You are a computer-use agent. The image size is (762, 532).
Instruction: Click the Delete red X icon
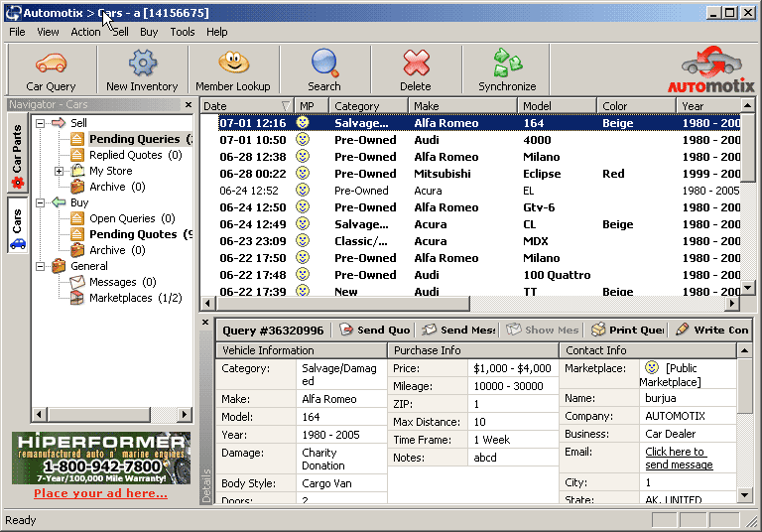(x=416, y=63)
